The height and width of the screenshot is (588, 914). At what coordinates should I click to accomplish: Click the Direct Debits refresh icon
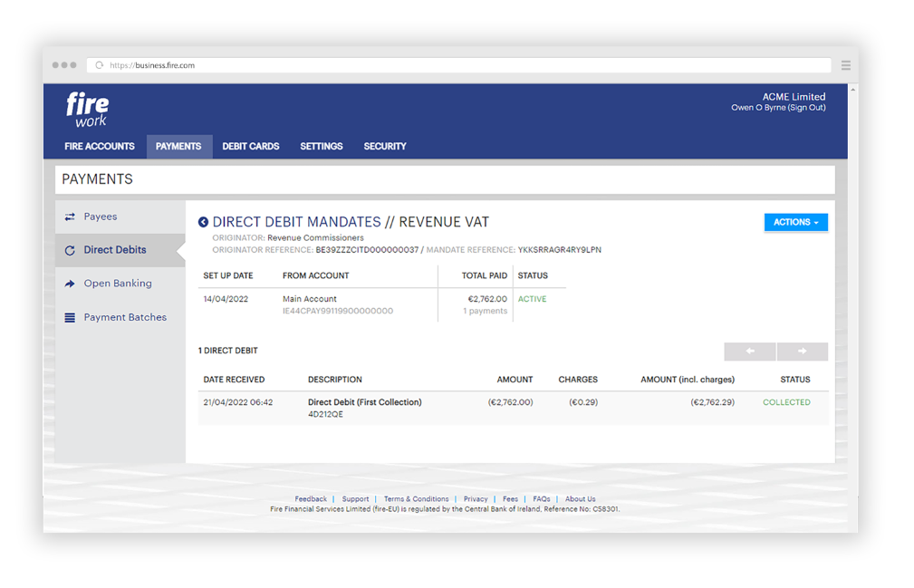click(72, 250)
